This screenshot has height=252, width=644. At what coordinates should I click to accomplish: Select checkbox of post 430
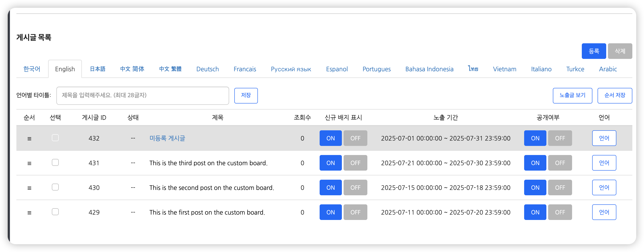[55, 187]
